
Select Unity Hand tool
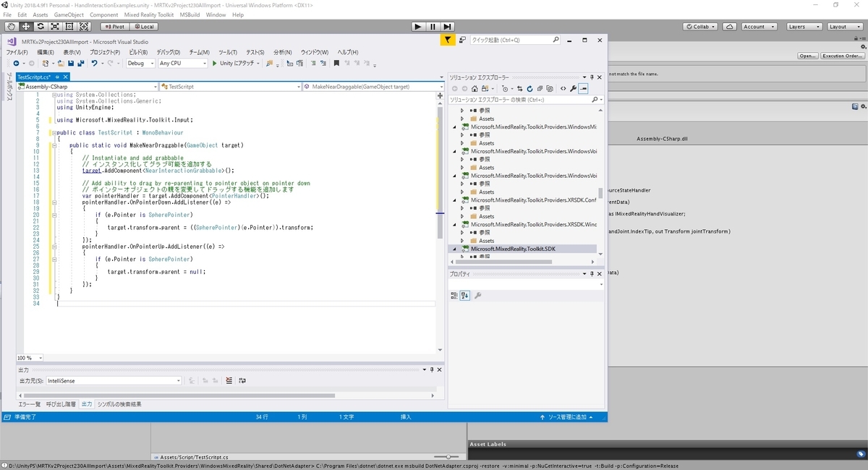click(11, 27)
